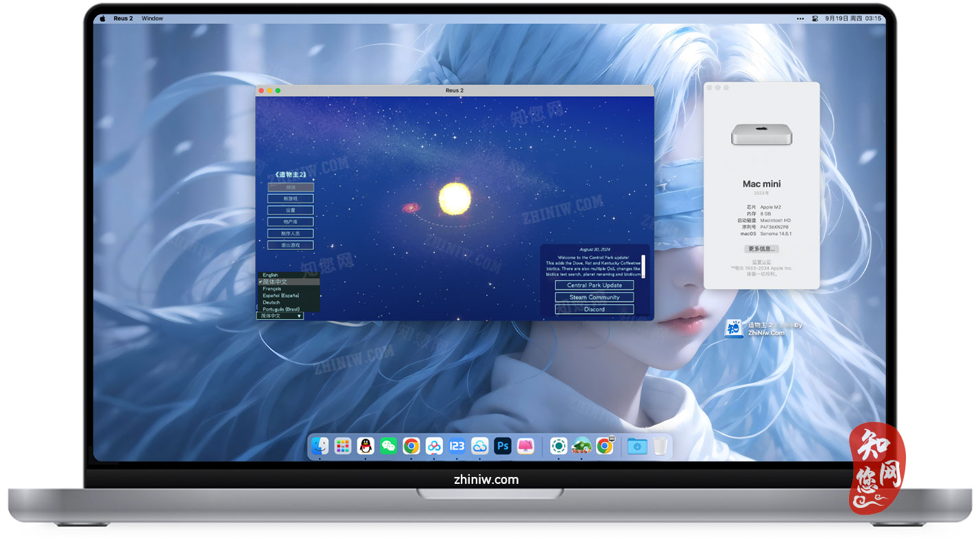Click the 《造物主2》 game title text
The width and height of the screenshot is (980, 547).
290,174
